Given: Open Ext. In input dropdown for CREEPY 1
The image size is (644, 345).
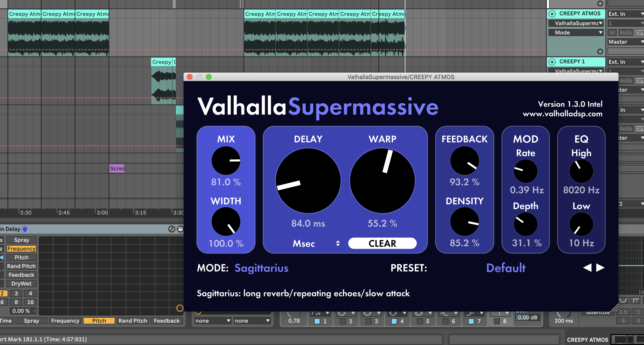Looking at the screenshot, I should coord(626,62).
